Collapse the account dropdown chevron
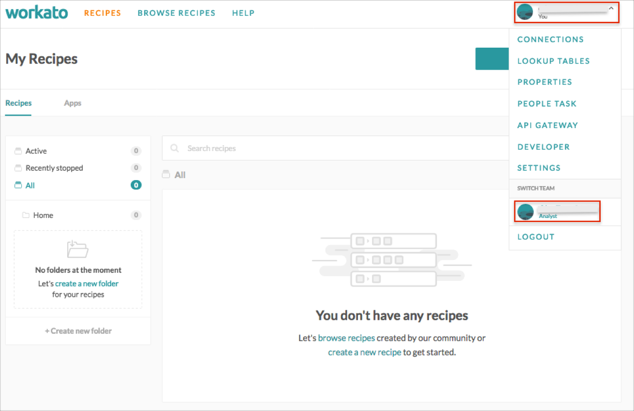 (x=611, y=9)
